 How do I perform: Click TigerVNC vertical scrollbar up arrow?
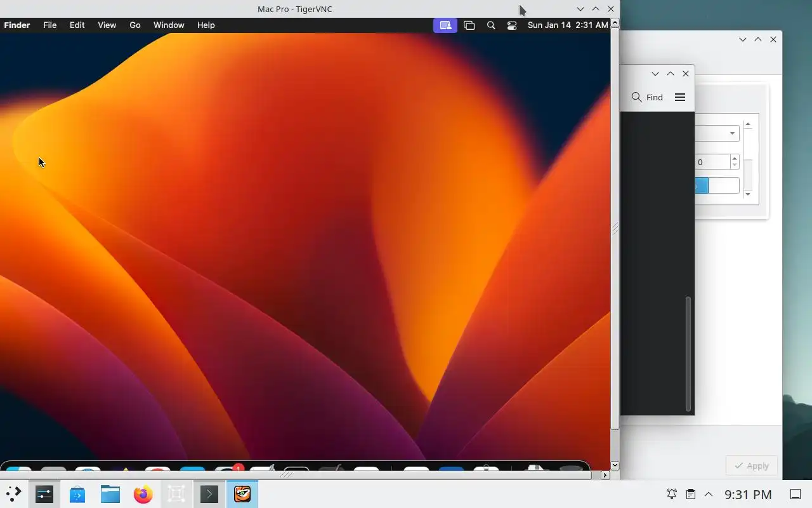tap(615, 22)
